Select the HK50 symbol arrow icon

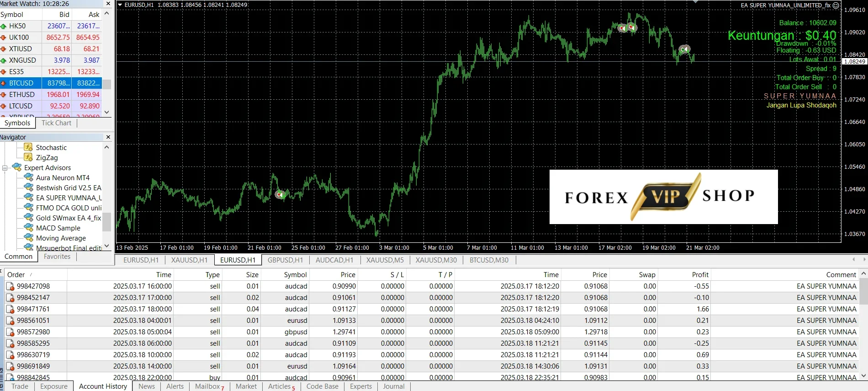[x=3, y=27]
